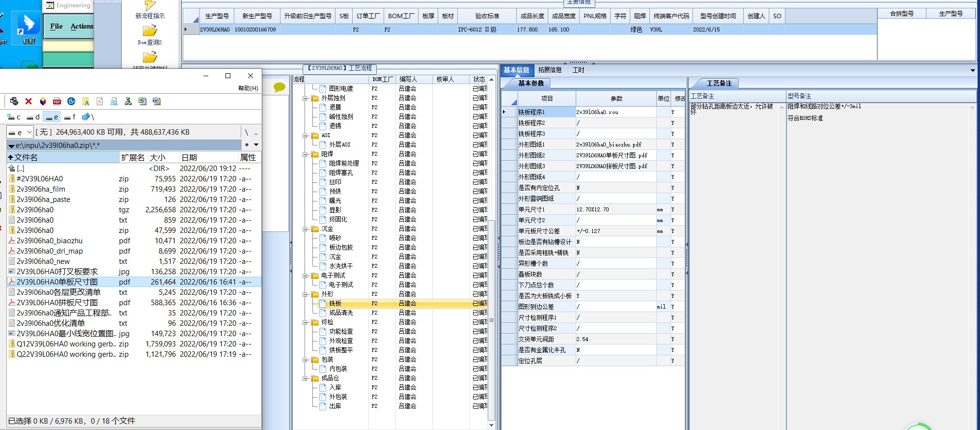Select the 2V39L06HA0单板尺寸图 pdf file row
The height and width of the screenshot is (430, 980).
(134, 282)
